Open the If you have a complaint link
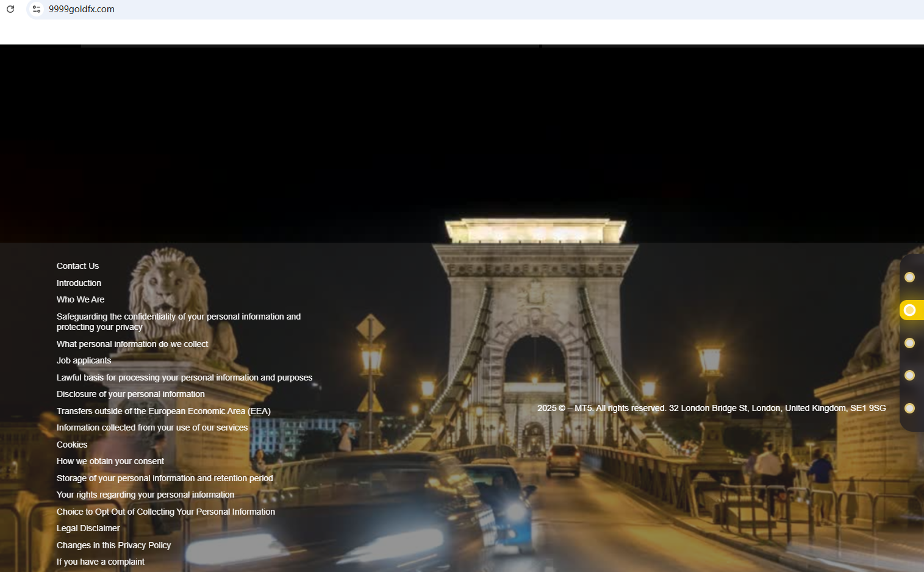This screenshot has width=924, height=572. coord(101,562)
